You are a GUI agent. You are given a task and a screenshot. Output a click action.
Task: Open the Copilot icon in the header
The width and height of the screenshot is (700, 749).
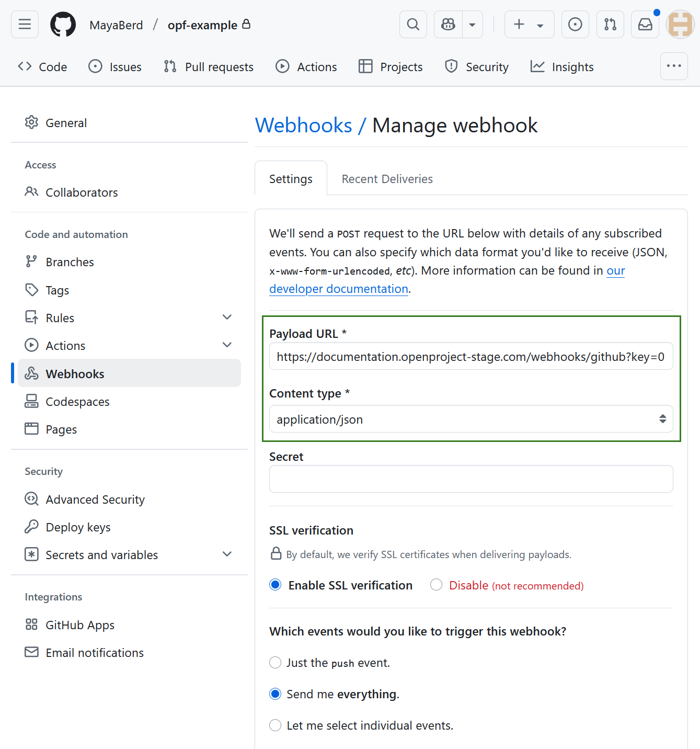point(447,24)
